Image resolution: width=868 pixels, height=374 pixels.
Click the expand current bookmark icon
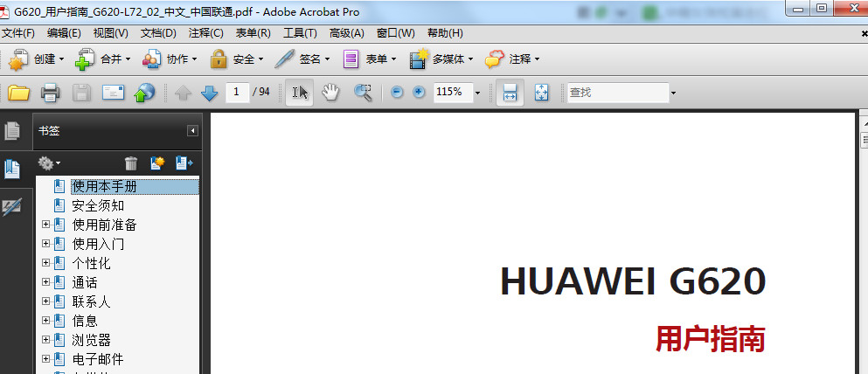point(184,163)
